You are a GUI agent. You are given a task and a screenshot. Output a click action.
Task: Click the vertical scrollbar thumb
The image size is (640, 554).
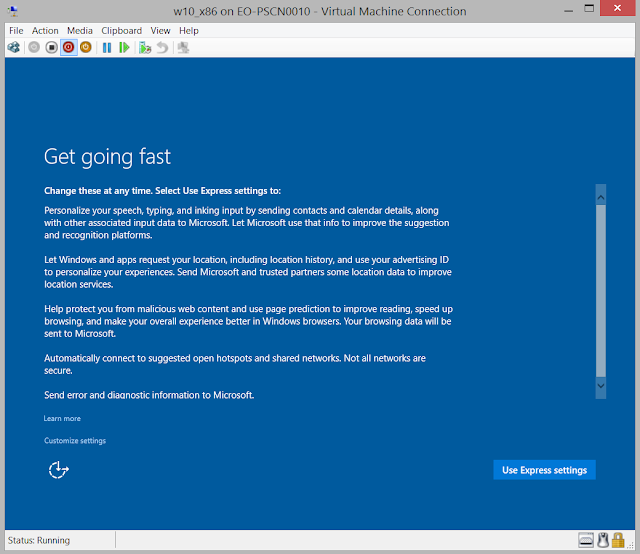click(601, 291)
